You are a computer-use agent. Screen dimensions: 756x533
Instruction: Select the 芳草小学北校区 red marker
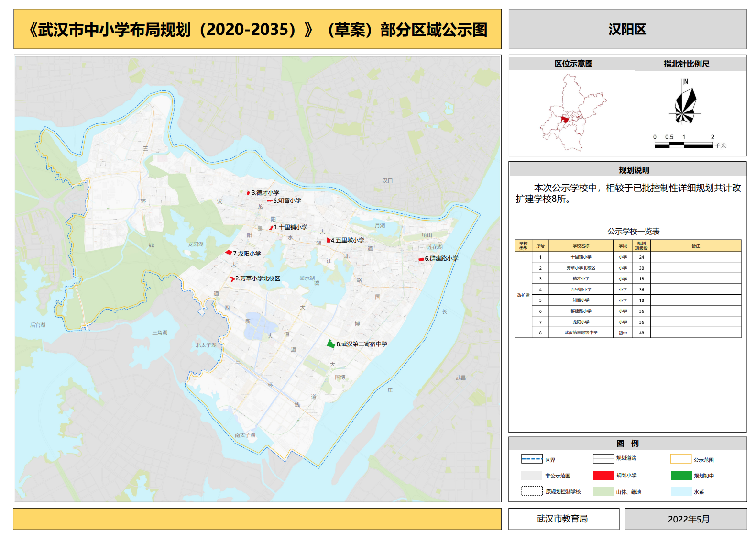[232, 278]
